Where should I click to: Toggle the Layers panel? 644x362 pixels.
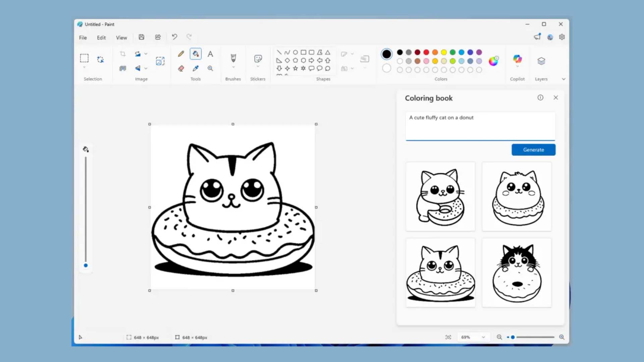541,61
